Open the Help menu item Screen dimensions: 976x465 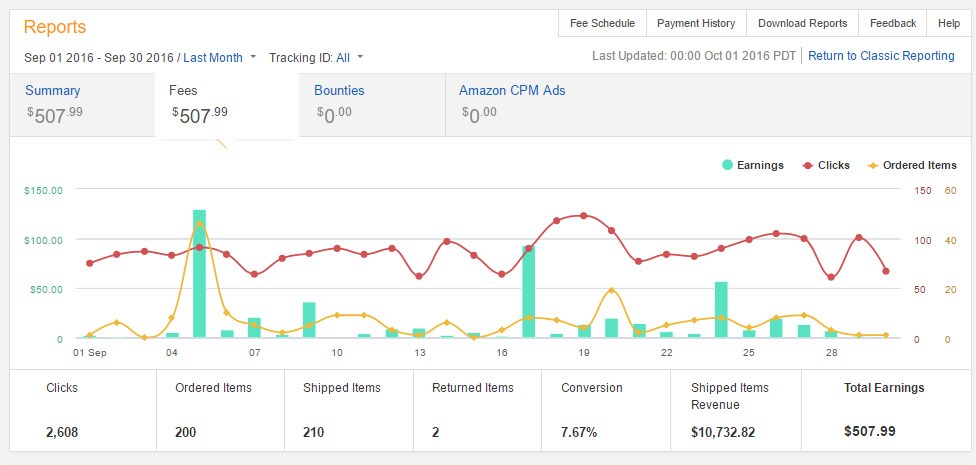(x=949, y=24)
